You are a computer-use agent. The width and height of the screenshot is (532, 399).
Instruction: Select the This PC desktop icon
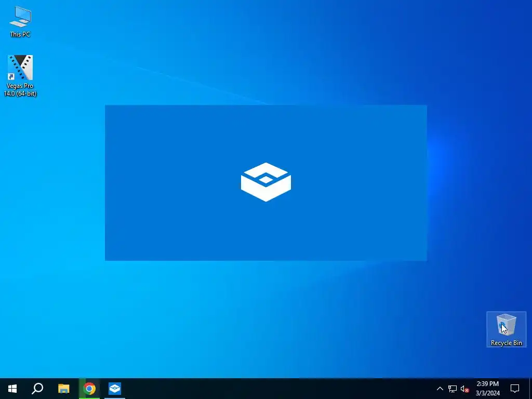[x=20, y=21]
